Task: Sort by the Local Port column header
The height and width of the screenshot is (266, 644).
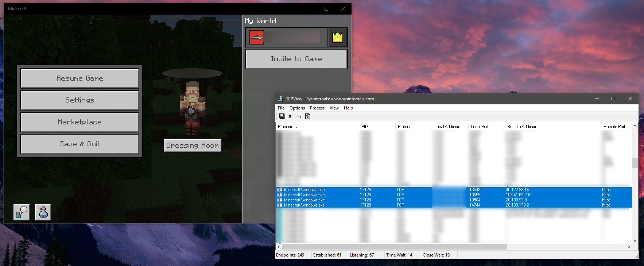Action: click(x=486, y=127)
